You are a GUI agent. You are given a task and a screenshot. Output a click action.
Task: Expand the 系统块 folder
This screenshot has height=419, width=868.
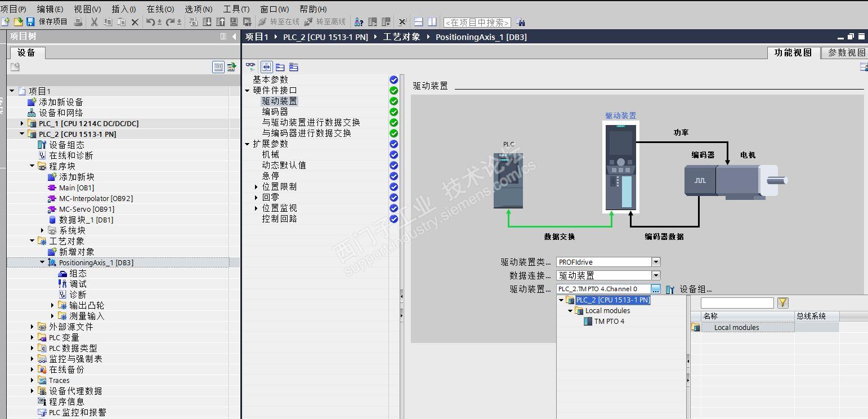coord(42,230)
